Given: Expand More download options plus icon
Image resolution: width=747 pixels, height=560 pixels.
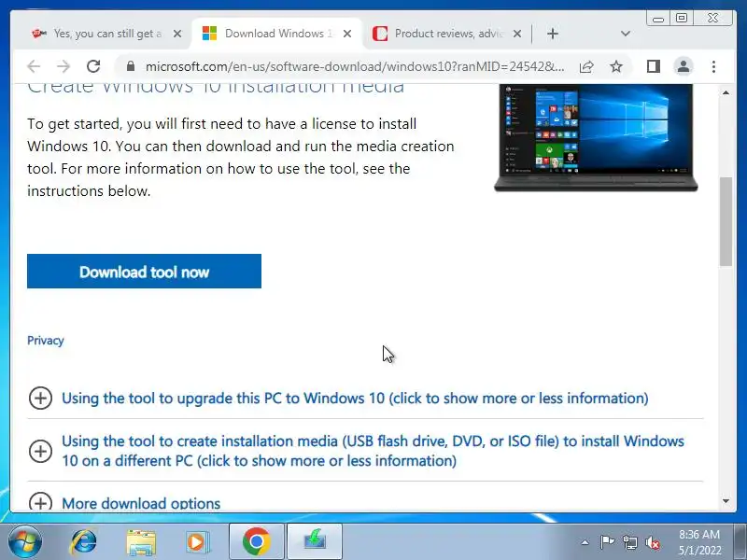Looking at the screenshot, I should 40,502.
